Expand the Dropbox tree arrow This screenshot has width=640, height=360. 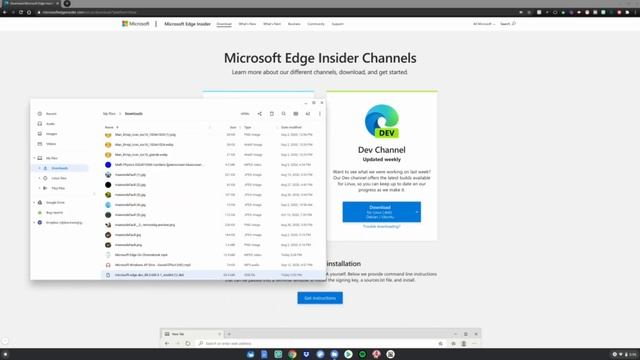point(34,223)
